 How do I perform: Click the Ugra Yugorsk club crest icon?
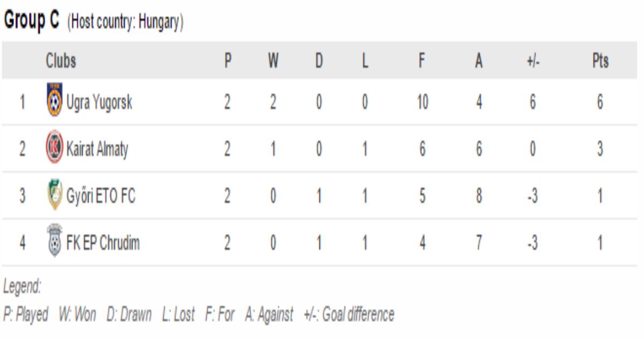pyautogui.click(x=54, y=100)
